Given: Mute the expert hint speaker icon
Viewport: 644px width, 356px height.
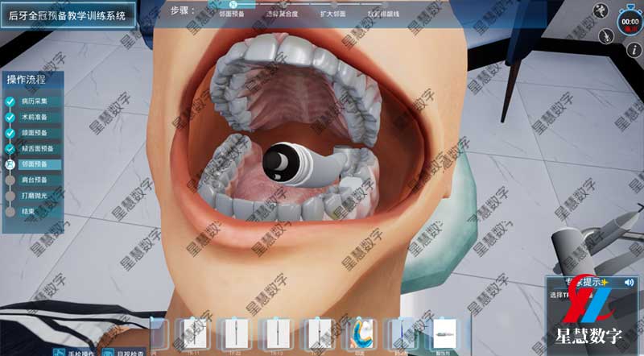Looking at the screenshot, I should point(629,282).
